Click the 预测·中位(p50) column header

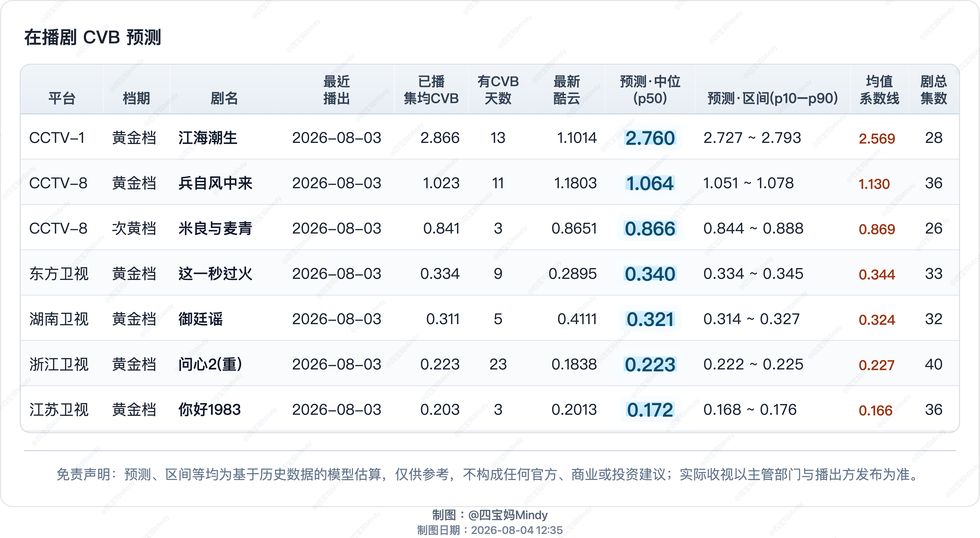tap(650, 90)
